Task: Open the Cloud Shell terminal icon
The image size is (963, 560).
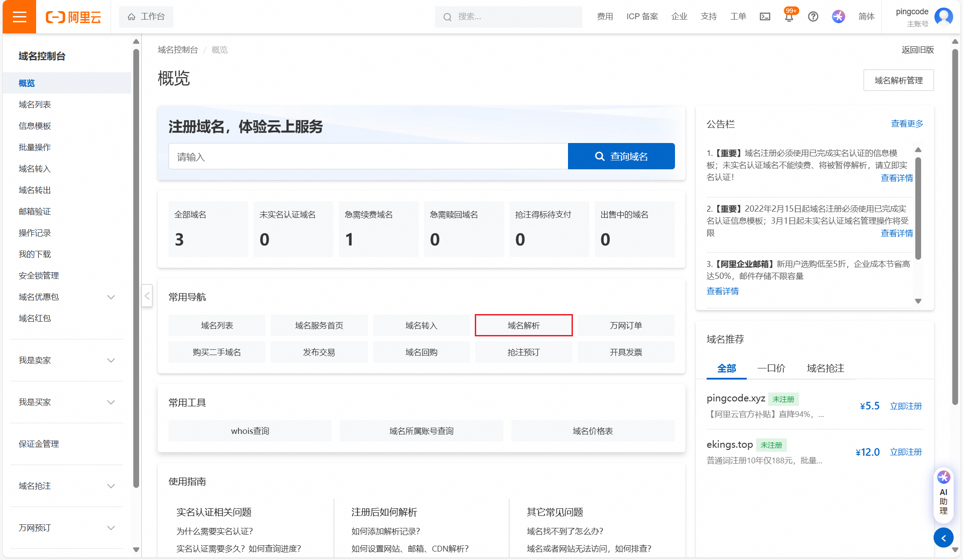Action: (765, 16)
